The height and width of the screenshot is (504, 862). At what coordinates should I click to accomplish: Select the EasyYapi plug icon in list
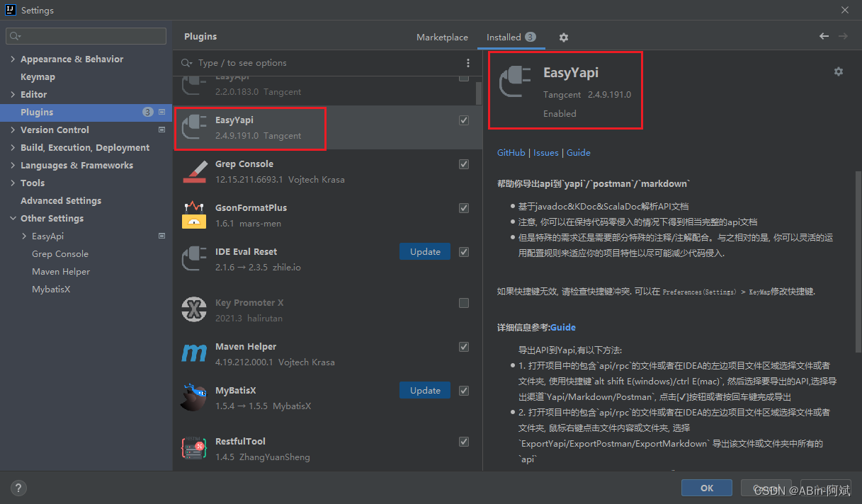point(194,127)
